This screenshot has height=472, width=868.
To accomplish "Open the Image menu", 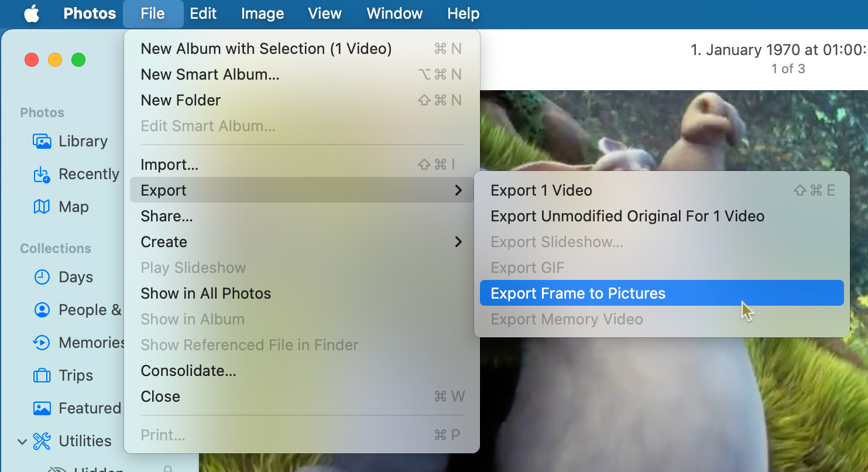I will [262, 13].
